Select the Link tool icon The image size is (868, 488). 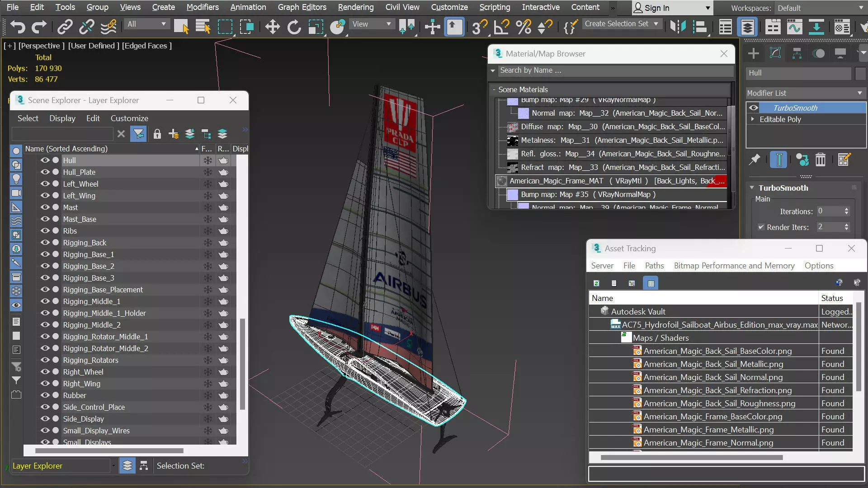[x=65, y=27]
